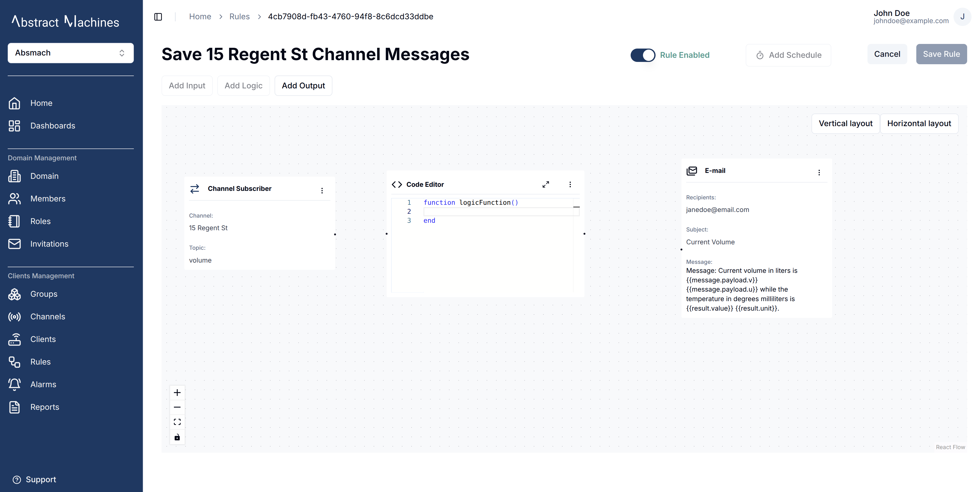Click the Channels broadcast icon

tap(14, 317)
